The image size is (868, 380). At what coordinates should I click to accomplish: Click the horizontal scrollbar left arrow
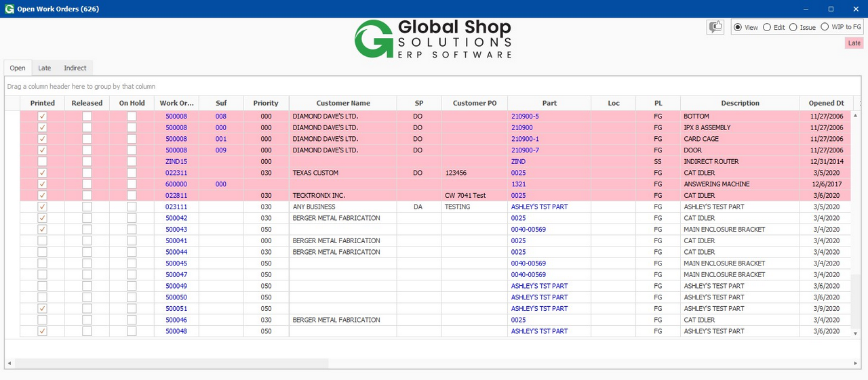pos(9,364)
